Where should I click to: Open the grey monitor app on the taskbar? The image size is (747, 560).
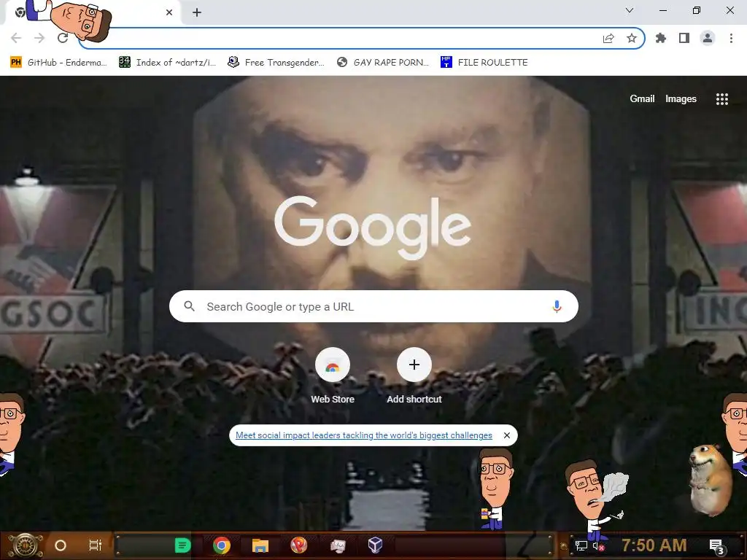(x=338, y=545)
